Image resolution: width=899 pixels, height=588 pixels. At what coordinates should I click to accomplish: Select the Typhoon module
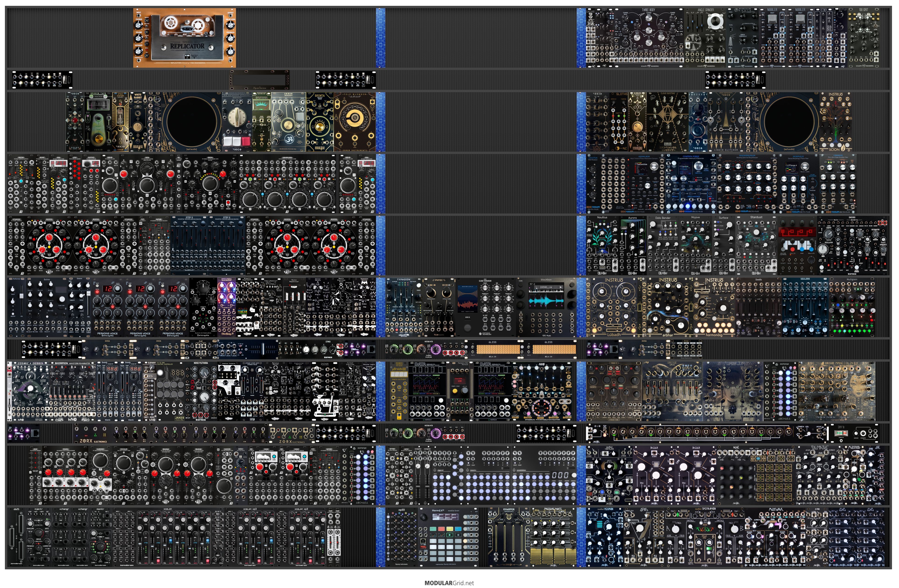pos(404,307)
